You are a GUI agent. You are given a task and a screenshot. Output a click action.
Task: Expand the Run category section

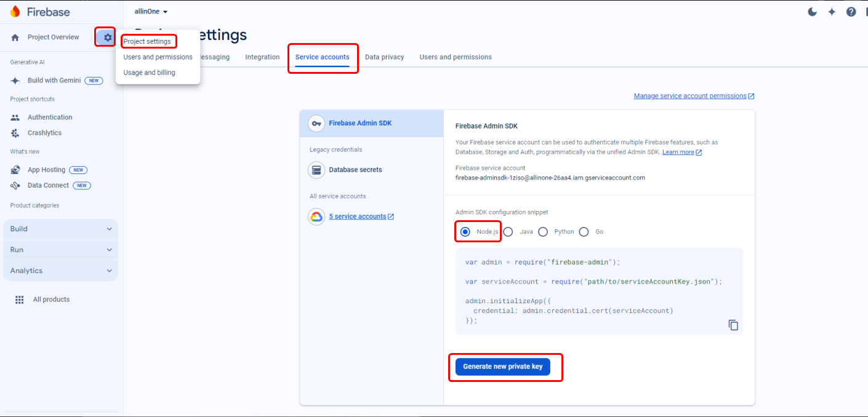point(60,250)
